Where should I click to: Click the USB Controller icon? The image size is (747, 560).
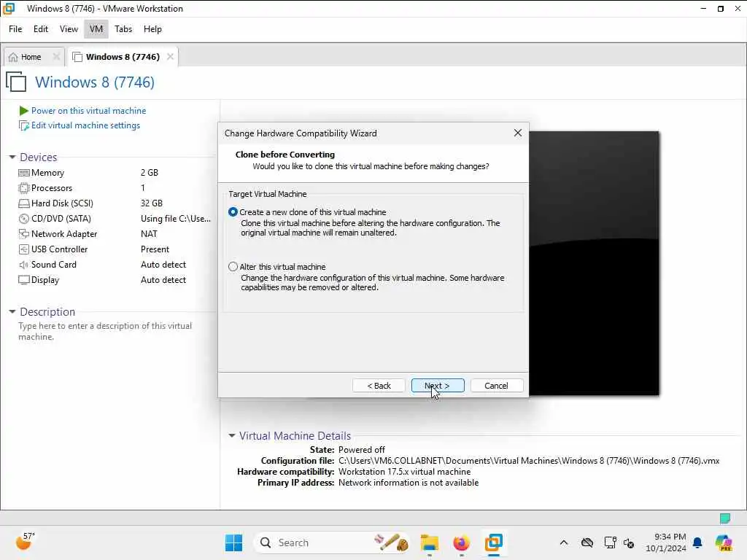pyautogui.click(x=24, y=249)
